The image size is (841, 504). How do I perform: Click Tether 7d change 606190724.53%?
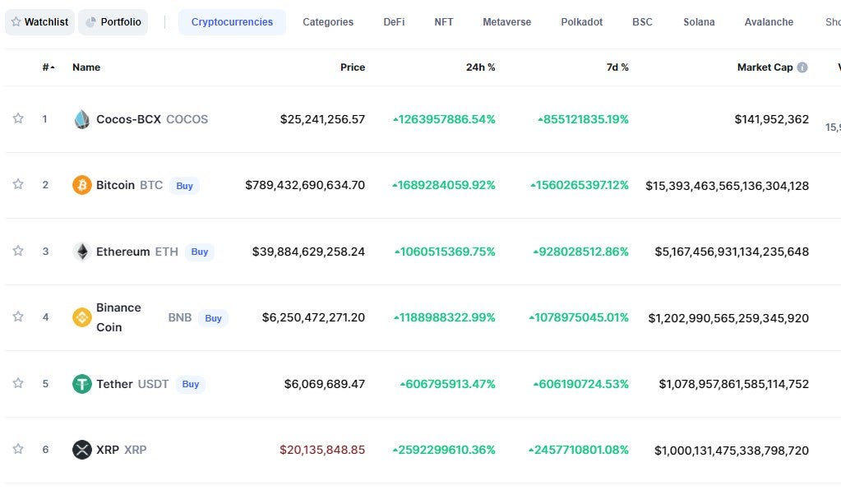click(581, 384)
